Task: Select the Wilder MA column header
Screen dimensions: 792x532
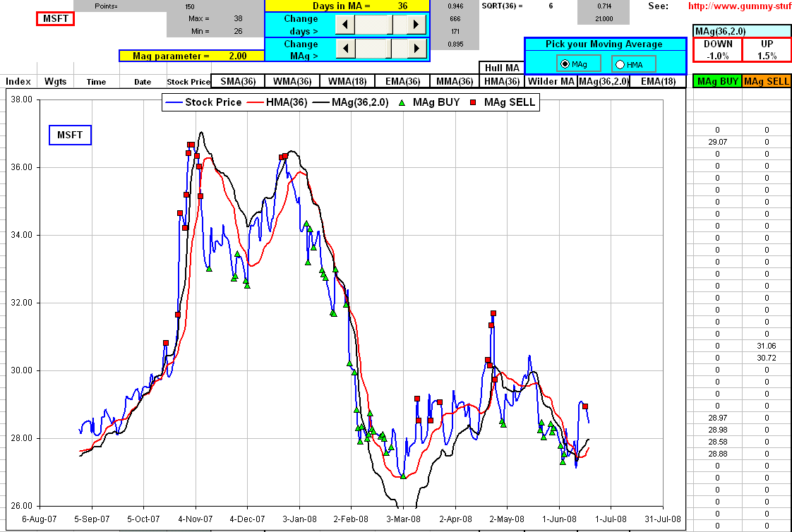Action: 551,81
